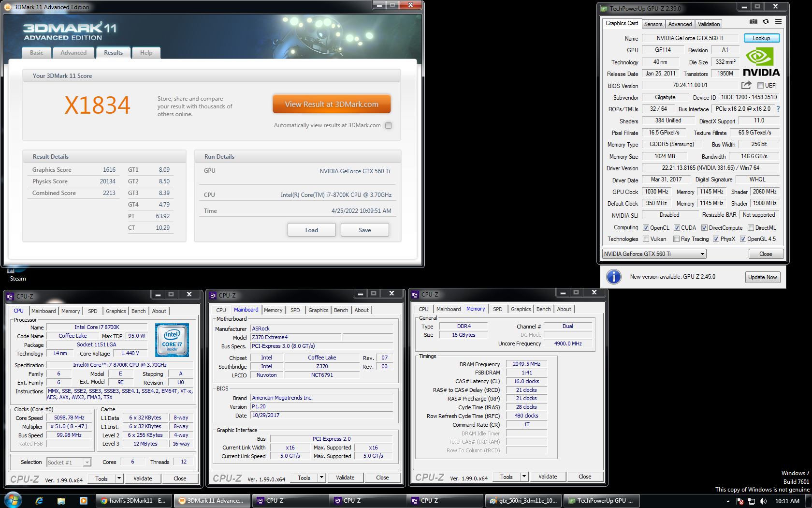812x508 pixels.
Task: Toggle the Vulkan checkbox
Action: click(x=646, y=239)
